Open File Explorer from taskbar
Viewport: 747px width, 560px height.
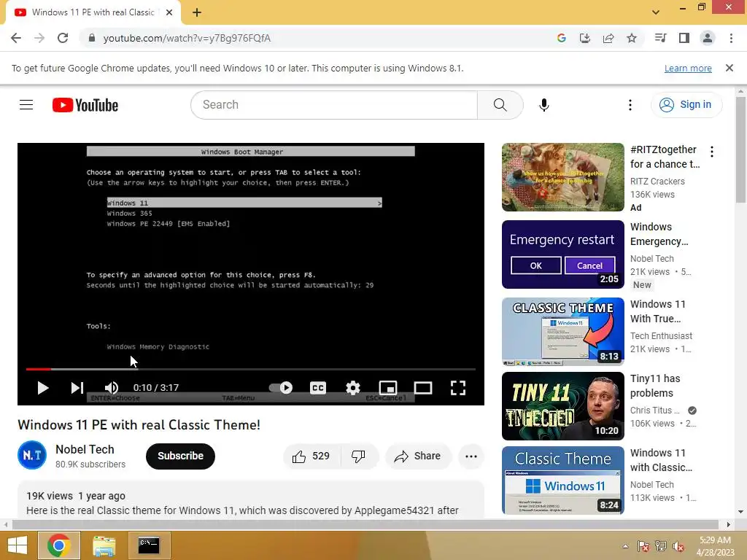coord(104,545)
